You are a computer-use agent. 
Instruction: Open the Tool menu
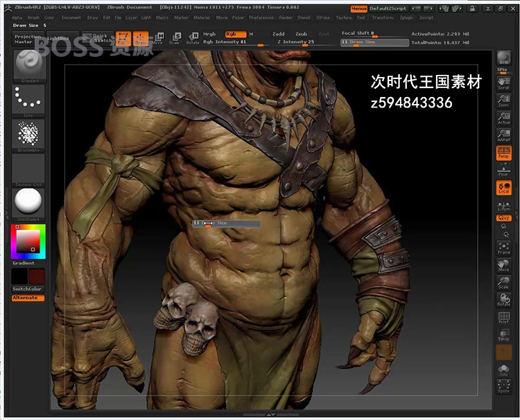[x=361, y=18]
